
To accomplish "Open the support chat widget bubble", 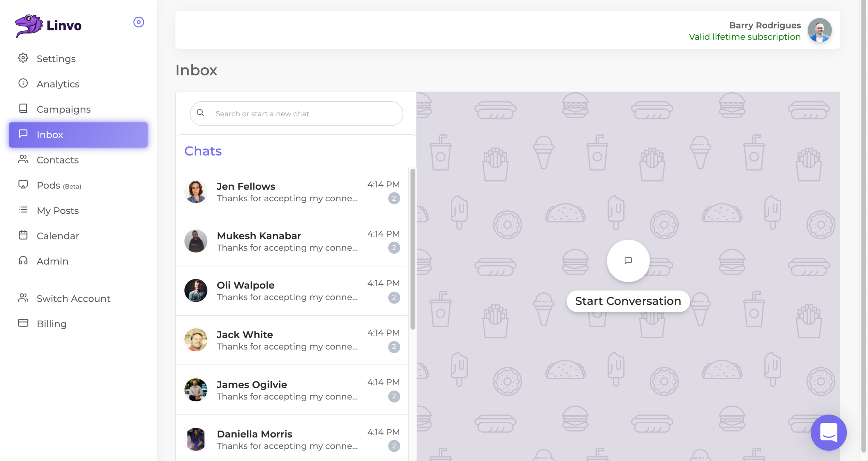I will pos(828,433).
